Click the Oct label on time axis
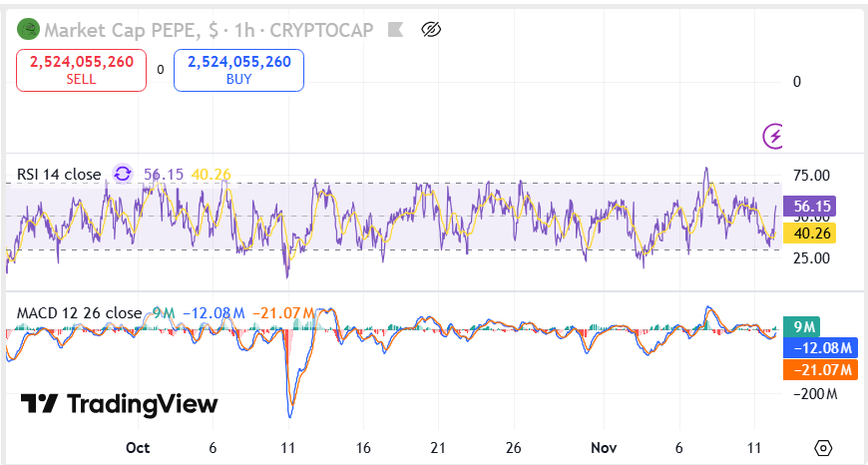This screenshot has height=465, width=868. click(138, 447)
